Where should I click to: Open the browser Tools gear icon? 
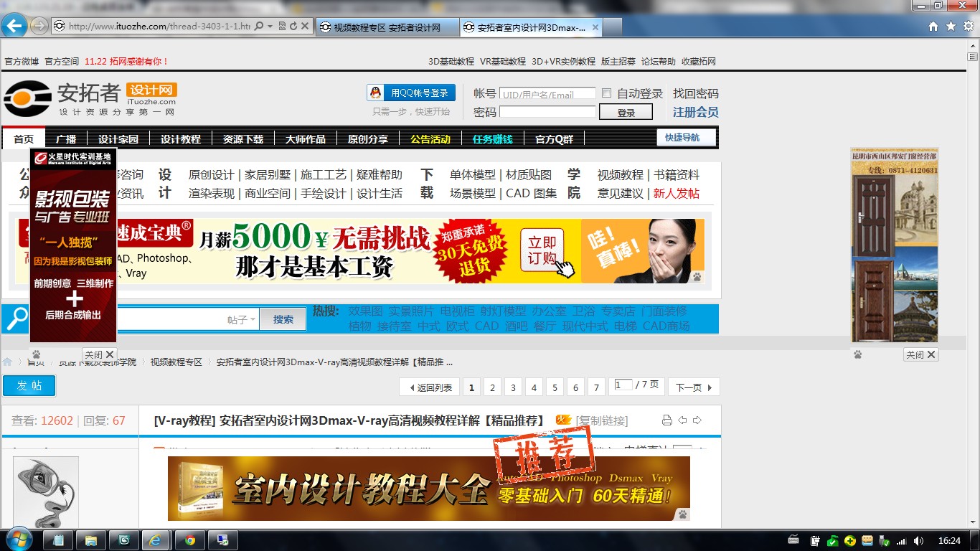[x=969, y=27]
